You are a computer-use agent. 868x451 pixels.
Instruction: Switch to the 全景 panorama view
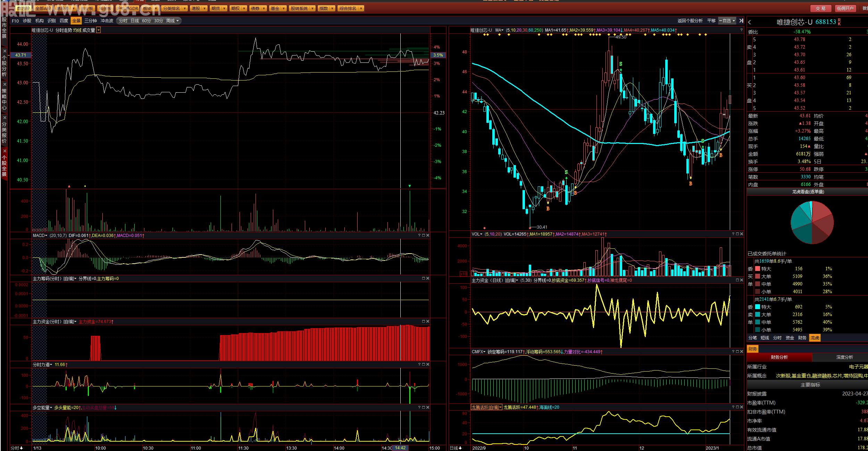click(76, 21)
